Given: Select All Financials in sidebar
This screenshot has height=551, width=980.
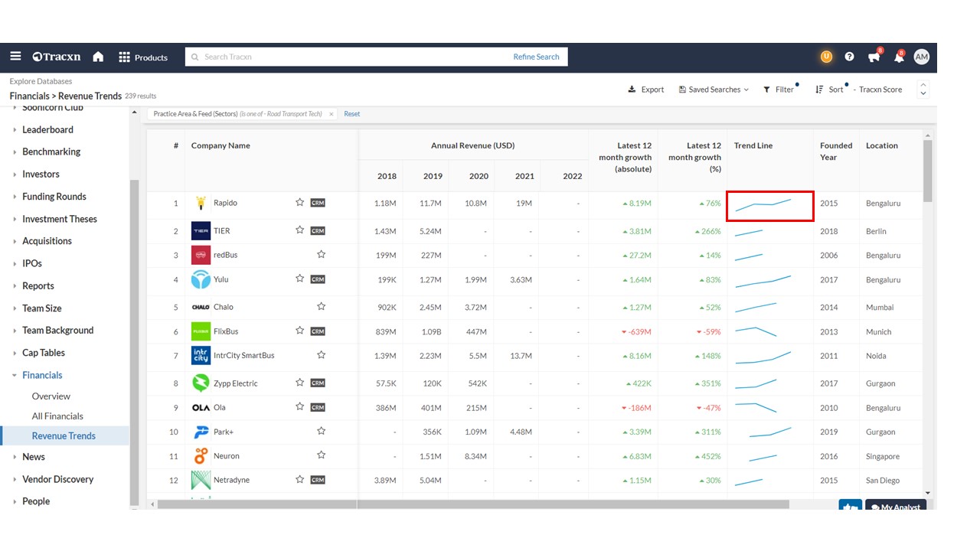Looking at the screenshot, I should [57, 416].
